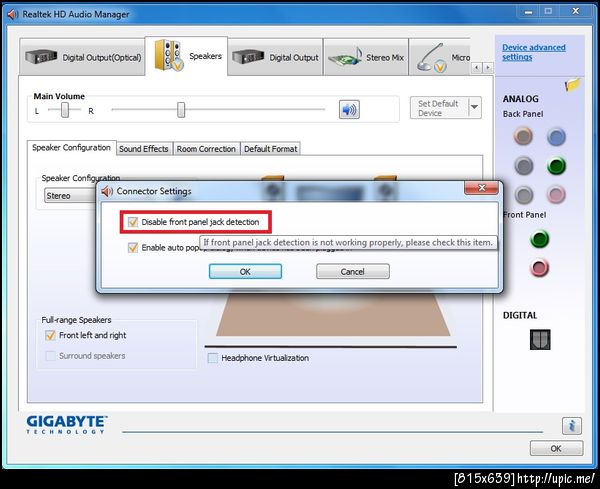Click OK at bottom of Audio Manager

click(556, 448)
